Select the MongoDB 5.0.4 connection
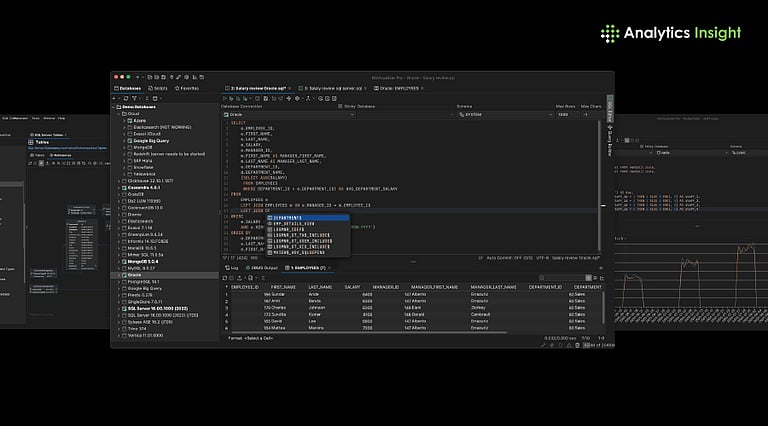The width and height of the screenshot is (768, 426). tap(143, 261)
